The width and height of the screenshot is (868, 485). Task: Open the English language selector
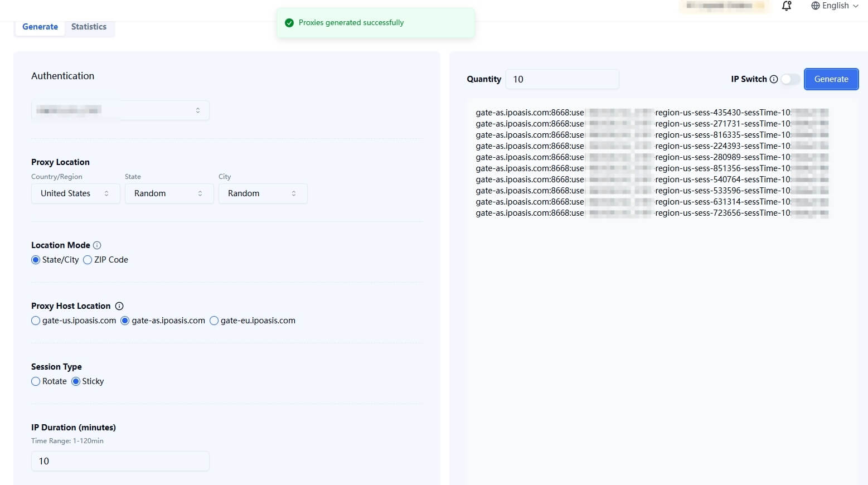835,6
